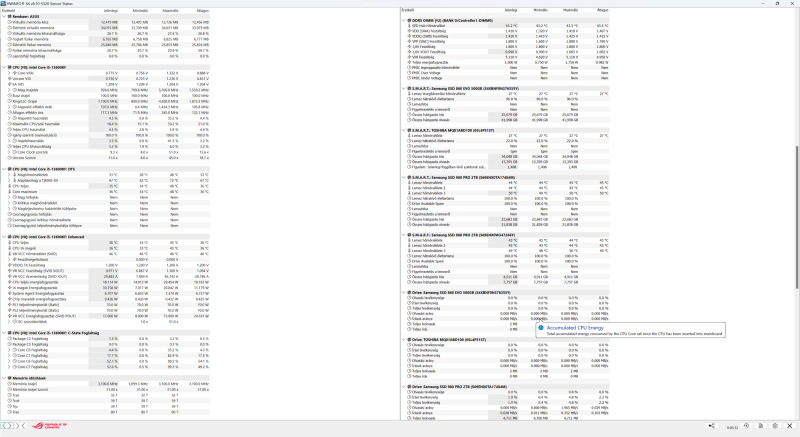Click the shrink layout arrows icon

tap(20, 425)
